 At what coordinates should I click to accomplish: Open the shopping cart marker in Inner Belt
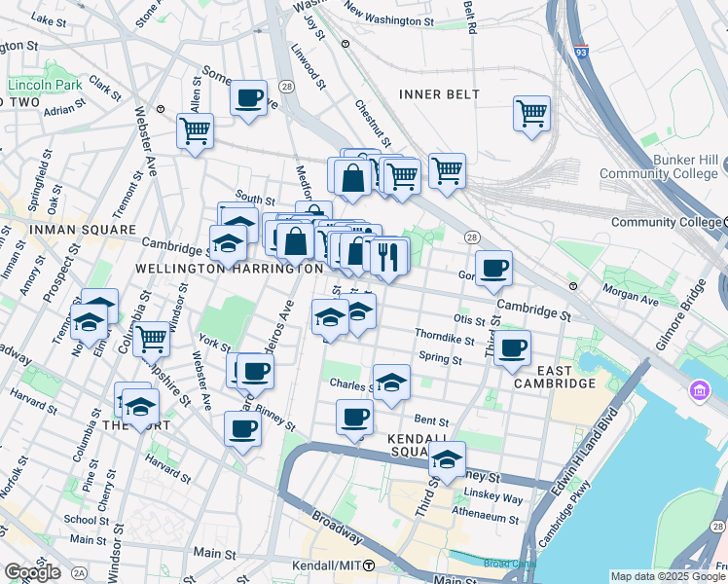coord(531,113)
